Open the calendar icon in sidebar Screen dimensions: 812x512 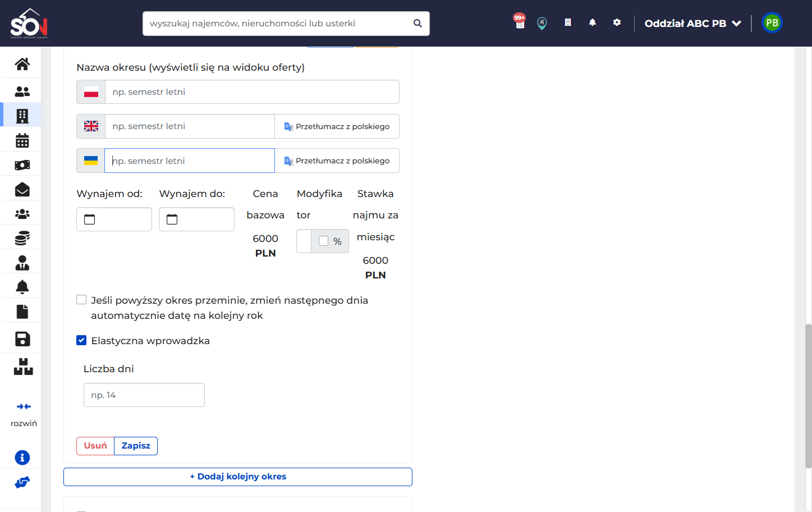22,140
